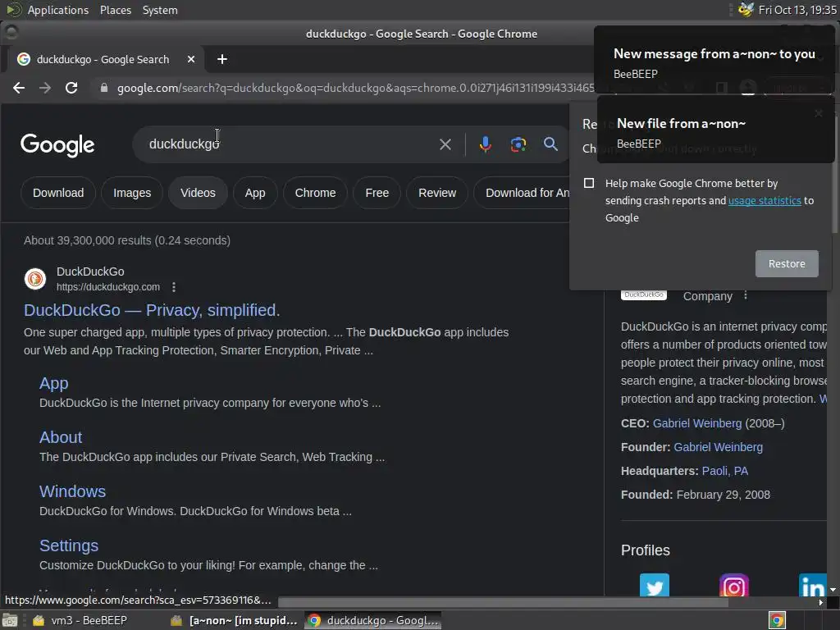Open the Places menu
The width and height of the screenshot is (840, 630).
115,10
